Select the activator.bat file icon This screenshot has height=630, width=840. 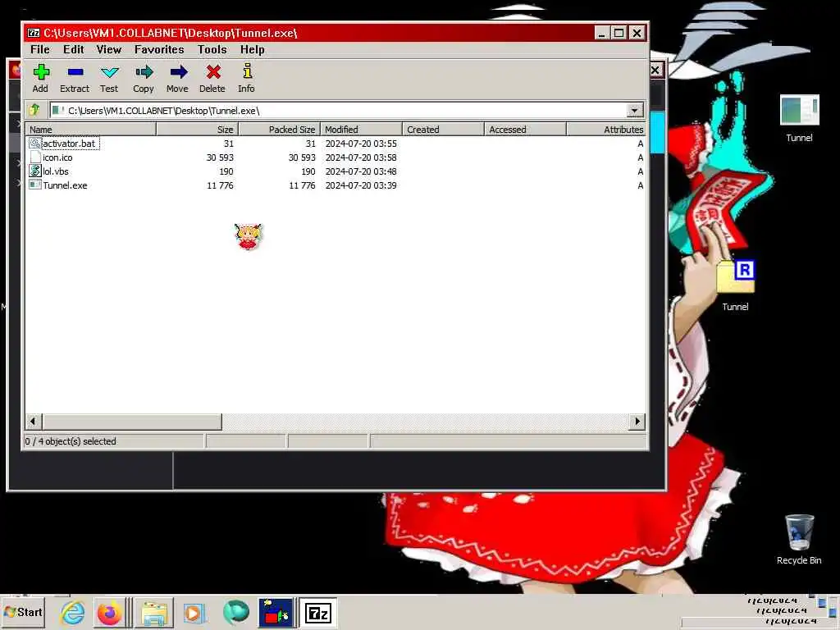34,143
